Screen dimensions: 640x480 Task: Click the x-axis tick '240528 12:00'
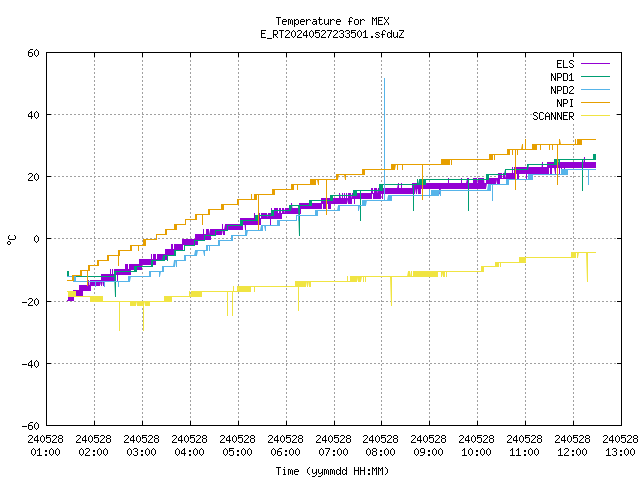(573, 446)
